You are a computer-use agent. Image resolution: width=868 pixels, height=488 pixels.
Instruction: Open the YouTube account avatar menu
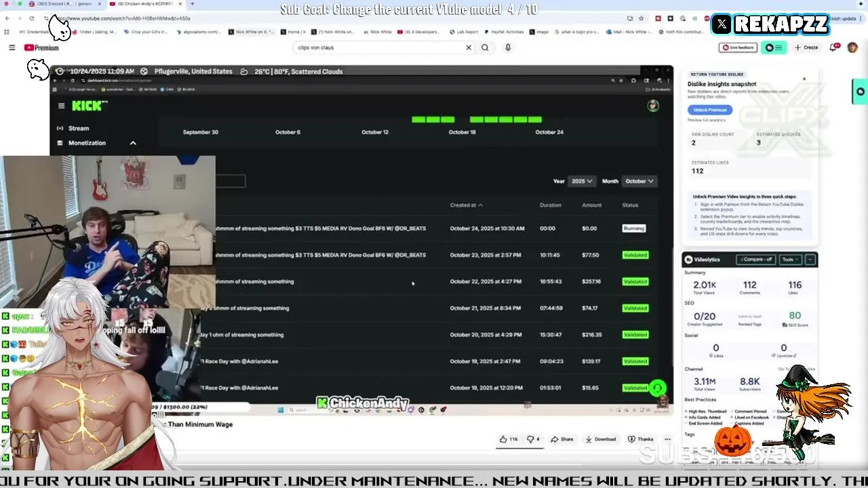click(852, 47)
